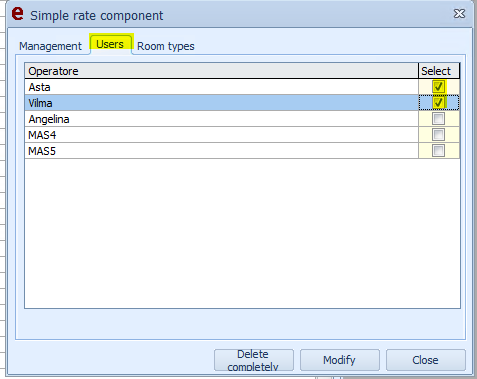Close the Simple rate component dialog
This screenshot has height=379, width=477.
click(459, 14)
